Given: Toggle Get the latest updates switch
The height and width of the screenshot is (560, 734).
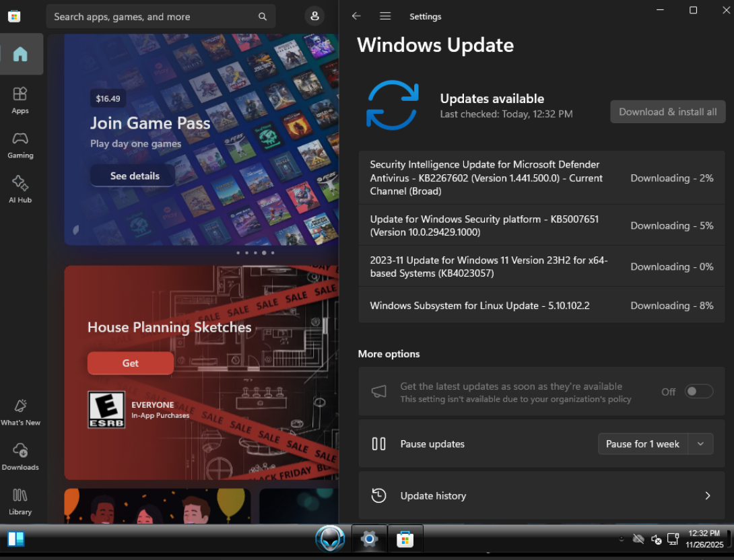Looking at the screenshot, I should tap(699, 391).
